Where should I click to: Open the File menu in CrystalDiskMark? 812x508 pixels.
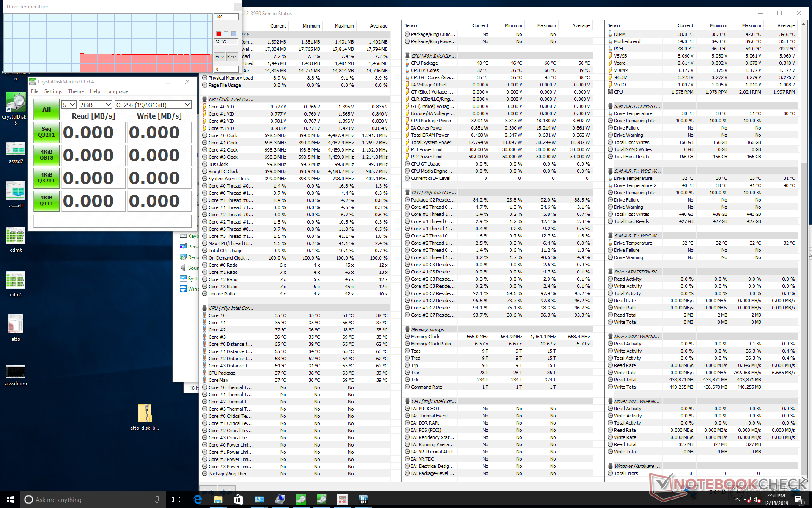pos(35,91)
